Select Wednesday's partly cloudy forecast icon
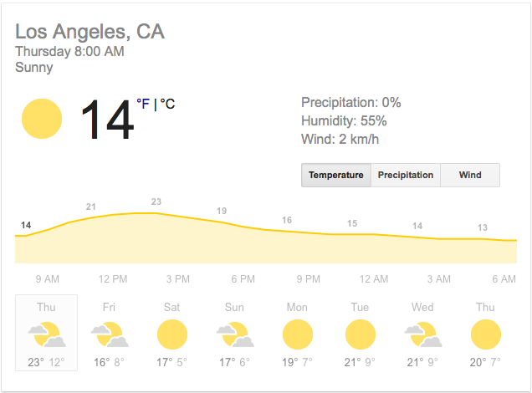The image size is (532, 393). [x=423, y=334]
